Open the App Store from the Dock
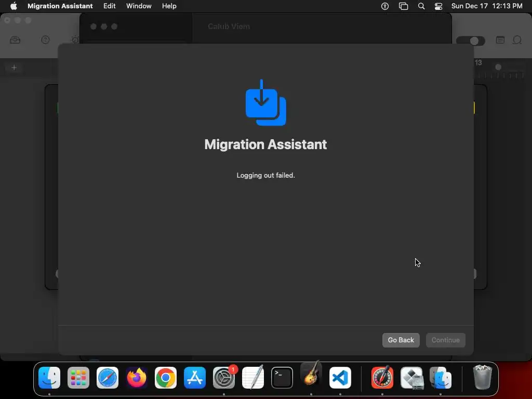The width and height of the screenshot is (532, 399). pos(195,378)
